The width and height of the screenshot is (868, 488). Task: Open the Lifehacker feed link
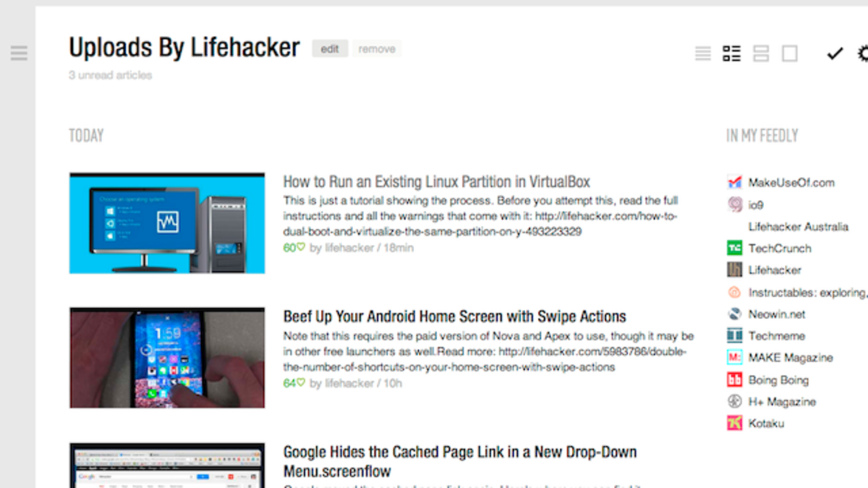point(775,270)
